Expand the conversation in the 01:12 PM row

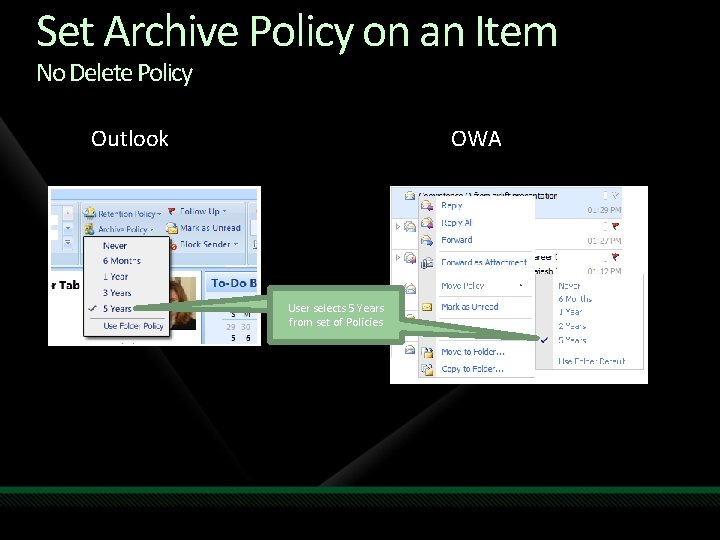[398, 257]
